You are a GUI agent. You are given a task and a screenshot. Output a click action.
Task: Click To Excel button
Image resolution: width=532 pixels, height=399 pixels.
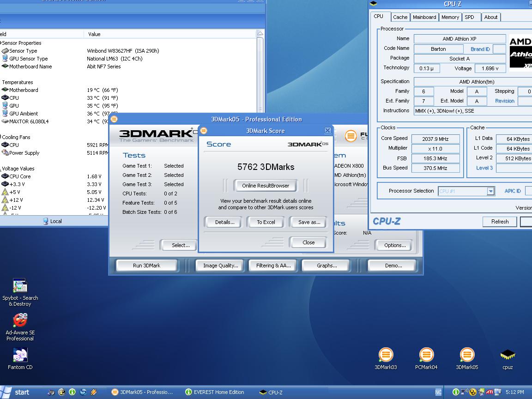click(266, 222)
